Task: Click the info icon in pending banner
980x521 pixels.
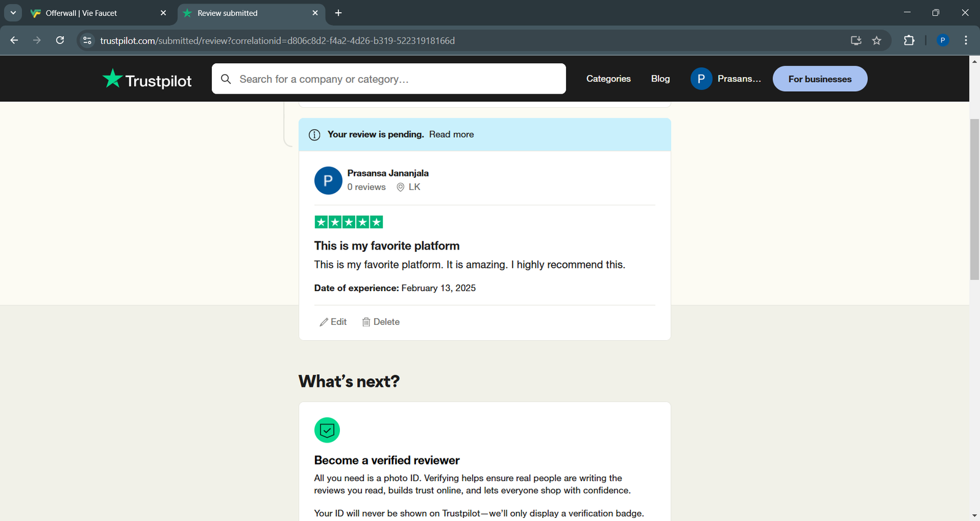Action: tap(314, 135)
